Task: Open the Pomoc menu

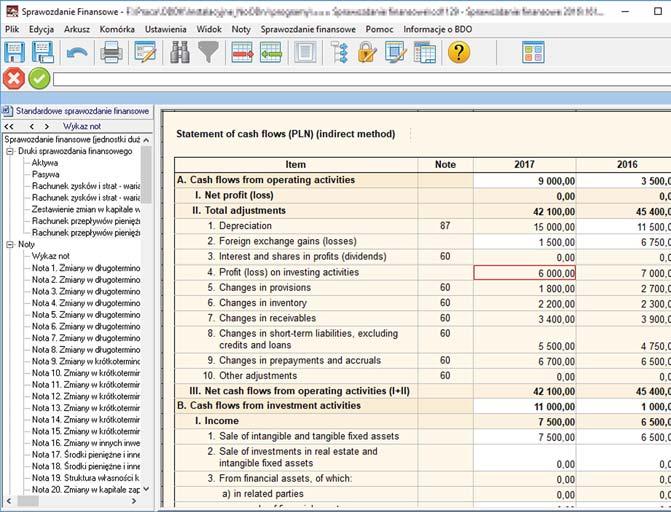Action: [x=379, y=29]
